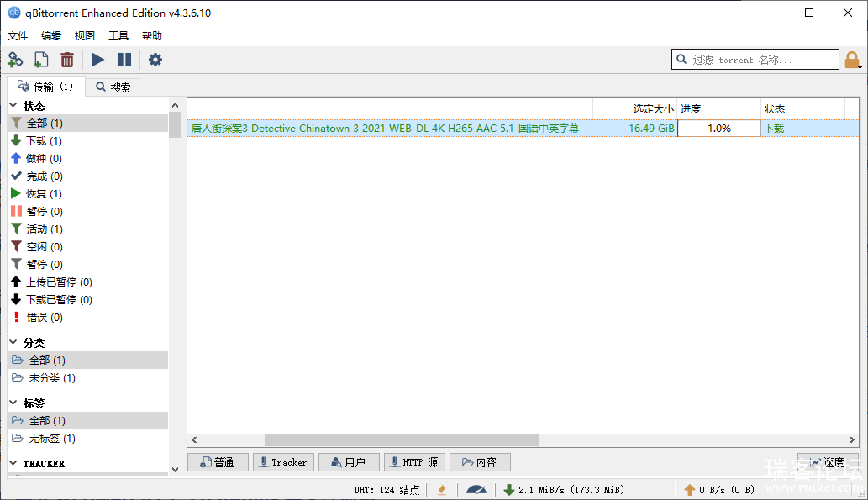Pause torrent with the pause icon

click(124, 60)
